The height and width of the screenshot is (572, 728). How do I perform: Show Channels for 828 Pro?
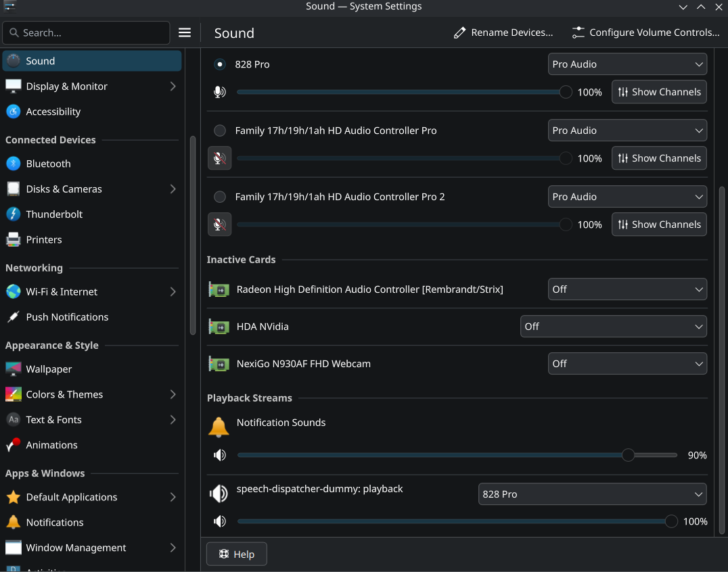point(659,92)
